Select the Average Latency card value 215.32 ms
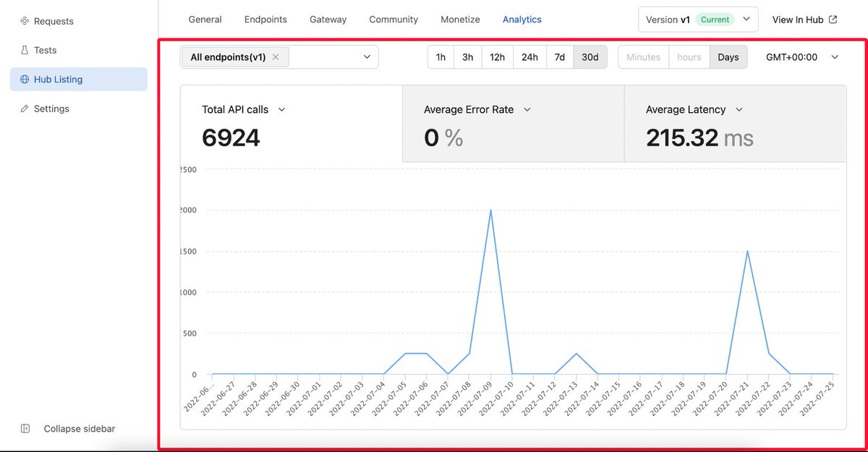The height and width of the screenshot is (452, 868). pyautogui.click(x=699, y=137)
